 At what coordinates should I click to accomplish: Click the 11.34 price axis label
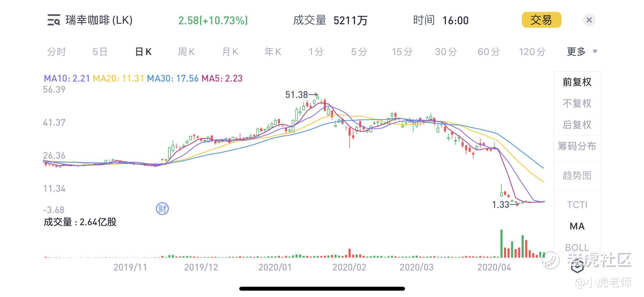coord(54,189)
